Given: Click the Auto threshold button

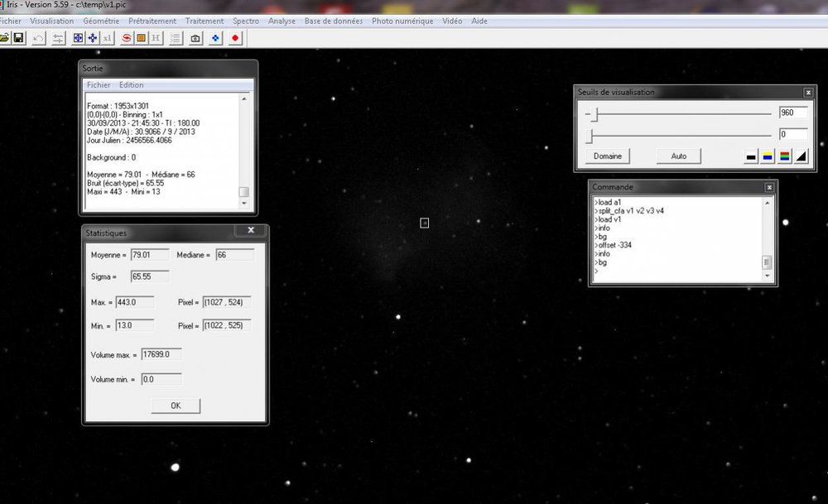Looking at the screenshot, I should tap(679, 156).
